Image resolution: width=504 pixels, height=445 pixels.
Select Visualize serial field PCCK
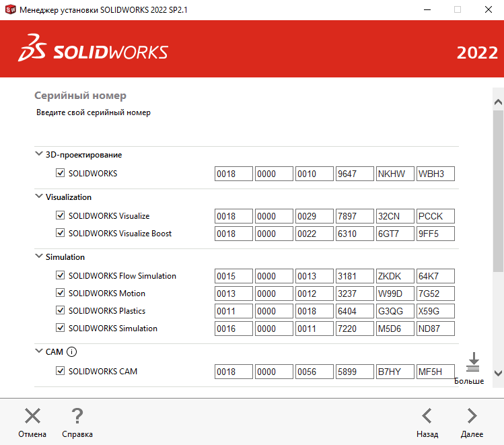435,216
